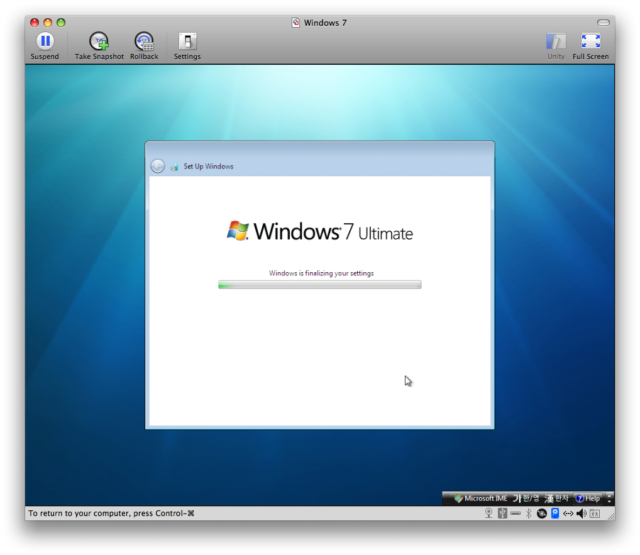Toggle the toolbar with the pill button

[603, 22]
